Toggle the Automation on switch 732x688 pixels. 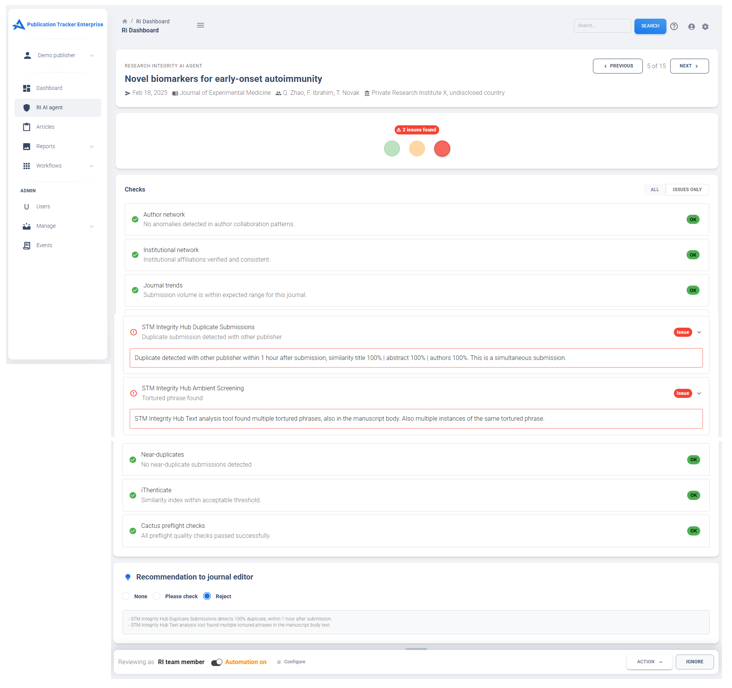pos(217,662)
